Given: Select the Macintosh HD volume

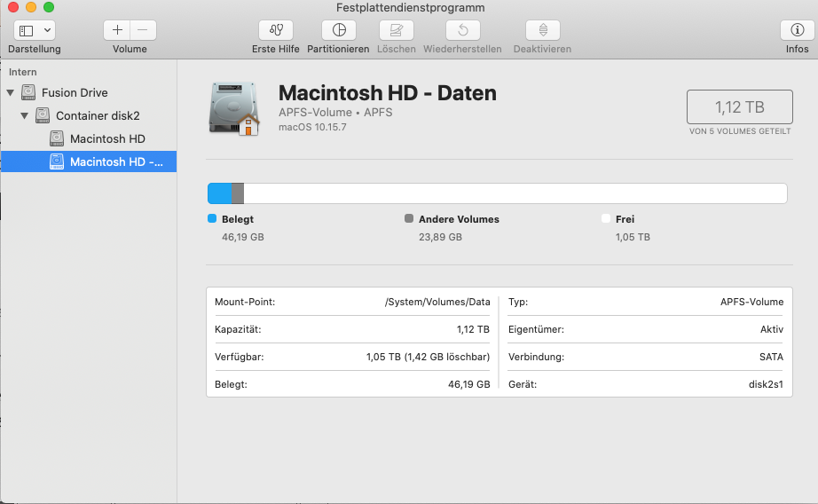Looking at the screenshot, I should coord(107,138).
